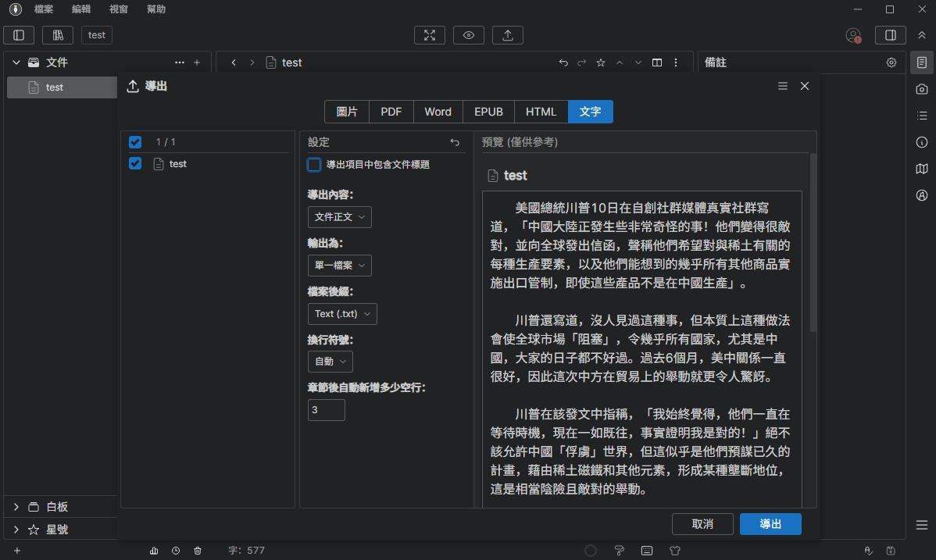Open the 文件正文 export content dropdown
Image resolution: width=936 pixels, height=560 pixels.
[340, 217]
